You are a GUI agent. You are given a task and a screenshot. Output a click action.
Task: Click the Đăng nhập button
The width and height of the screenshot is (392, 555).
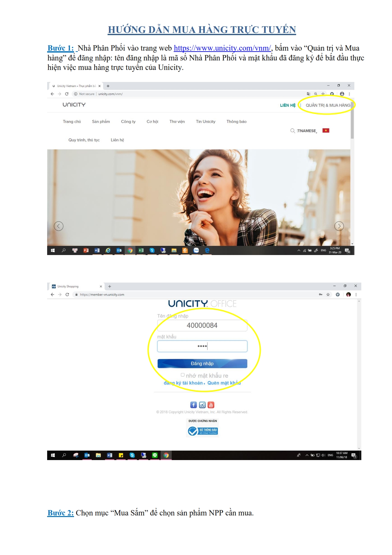202,364
